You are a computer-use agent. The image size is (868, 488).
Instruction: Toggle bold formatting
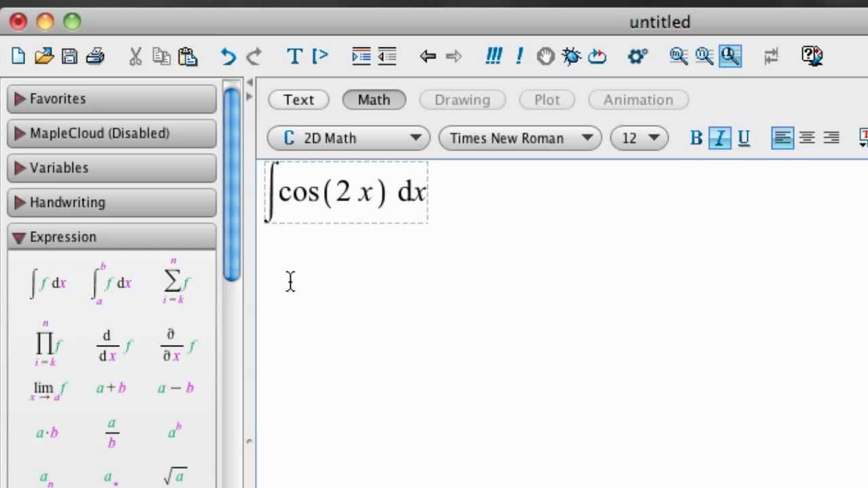(696, 138)
